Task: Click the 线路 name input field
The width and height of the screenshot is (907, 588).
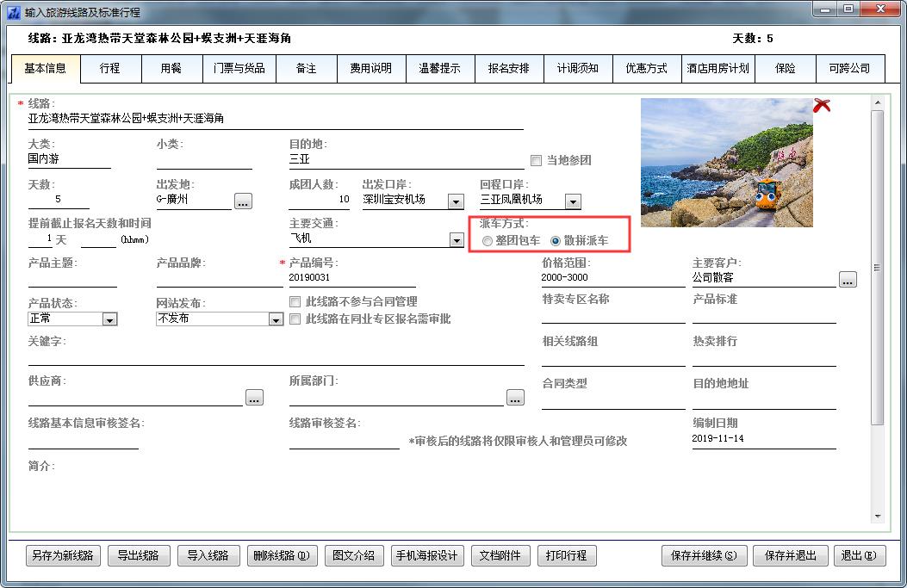Action: click(276, 119)
